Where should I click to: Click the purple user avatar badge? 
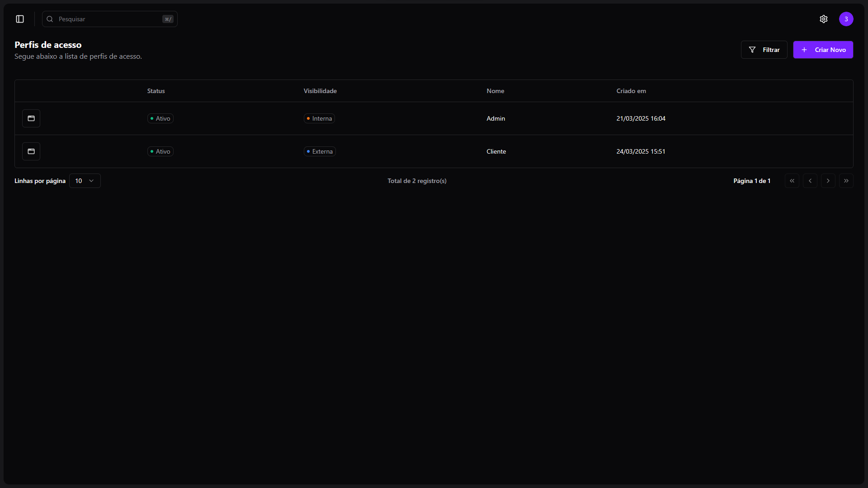(846, 19)
